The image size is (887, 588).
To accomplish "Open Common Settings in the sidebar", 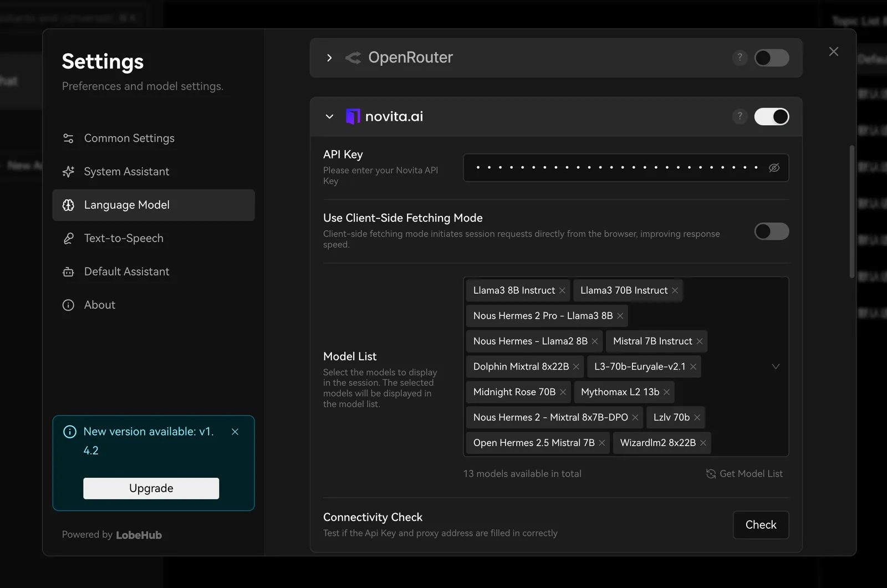I will point(129,138).
